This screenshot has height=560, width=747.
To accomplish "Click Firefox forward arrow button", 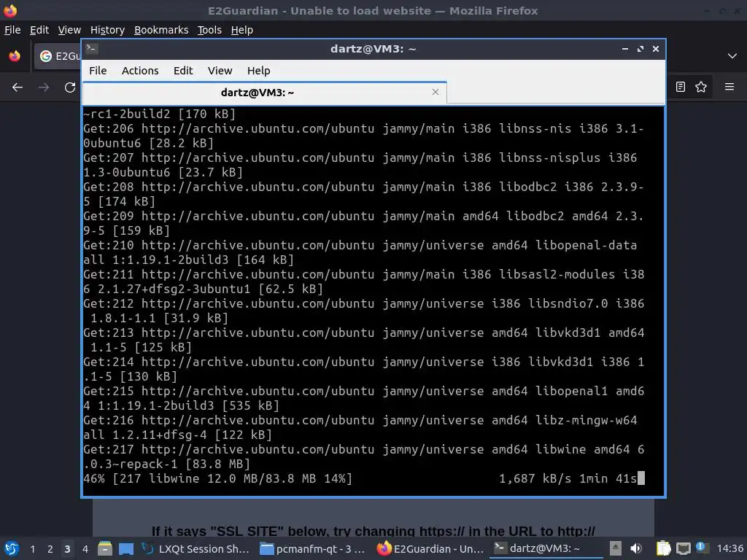I will [x=44, y=87].
